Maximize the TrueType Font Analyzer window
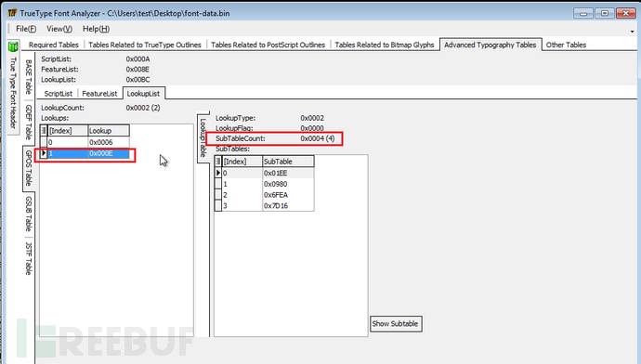641x364 pixels. tap(605, 13)
